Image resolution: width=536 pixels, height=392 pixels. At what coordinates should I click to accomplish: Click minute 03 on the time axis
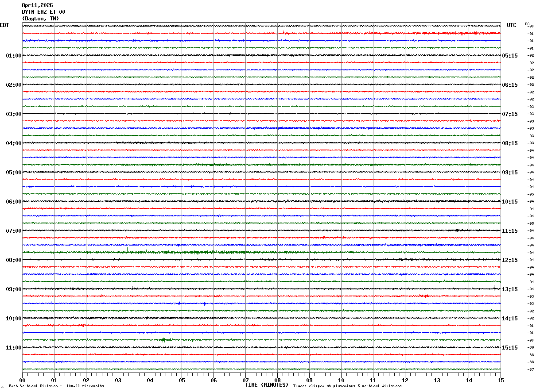[118, 380]
